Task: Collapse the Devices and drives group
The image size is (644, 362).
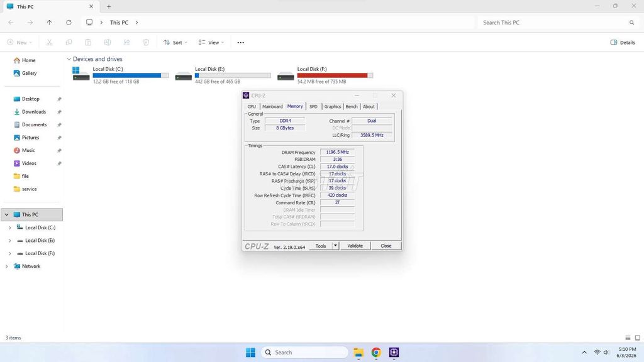Action: point(69,59)
